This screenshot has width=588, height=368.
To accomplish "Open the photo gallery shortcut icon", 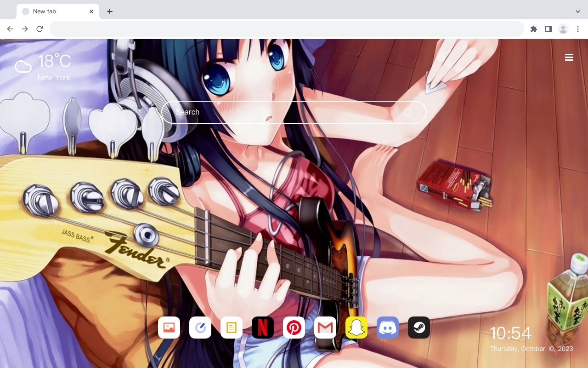I will coord(169,328).
